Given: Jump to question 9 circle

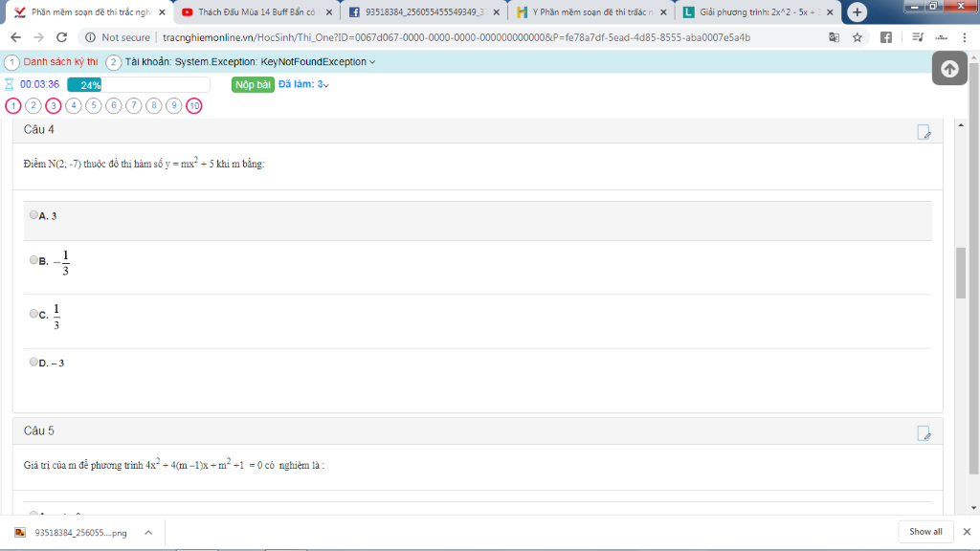Looking at the screenshot, I should point(174,105).
